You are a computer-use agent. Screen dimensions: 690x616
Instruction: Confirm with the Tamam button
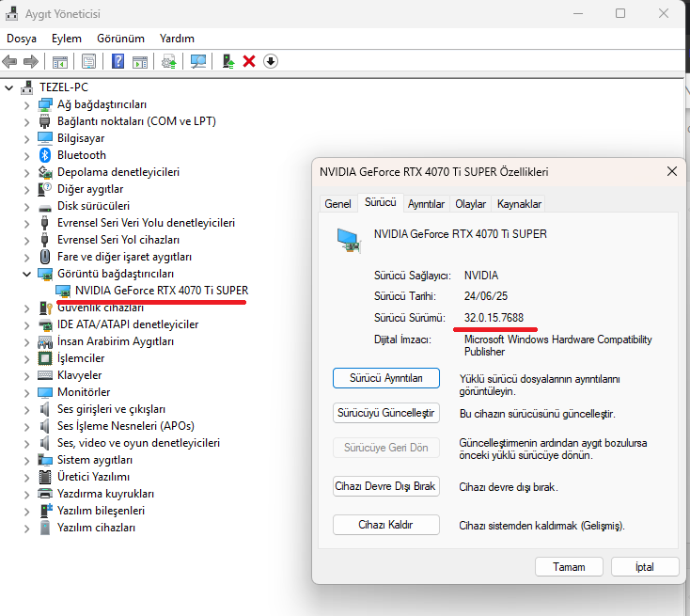[569, 567]
